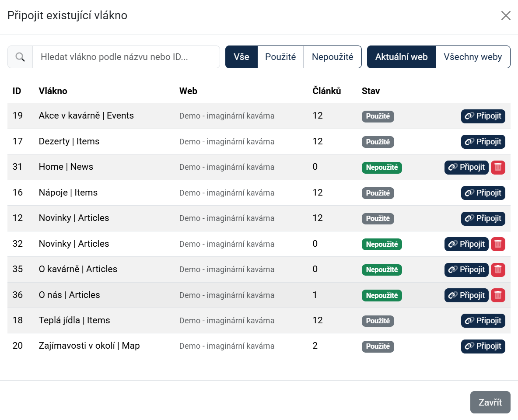Image resolution: width=518 pixels, height=420 pixels.
Task: Delete the Home | News thread
Action: point(498,168)
